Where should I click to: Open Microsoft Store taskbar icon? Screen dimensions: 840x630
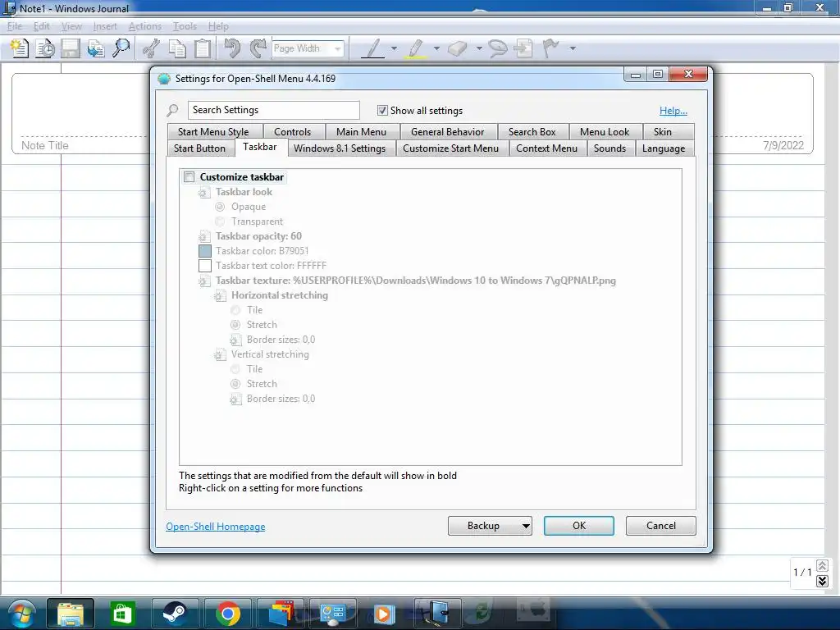123,614
